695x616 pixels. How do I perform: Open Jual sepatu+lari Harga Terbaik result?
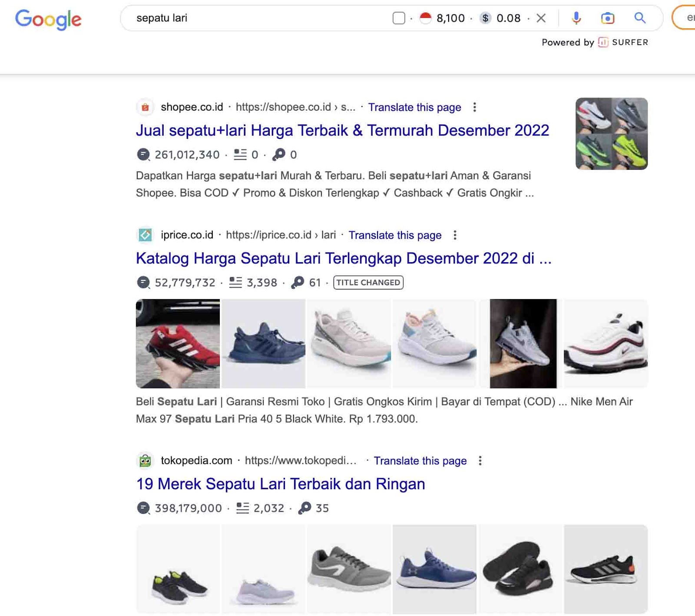[x=342, y=130]
